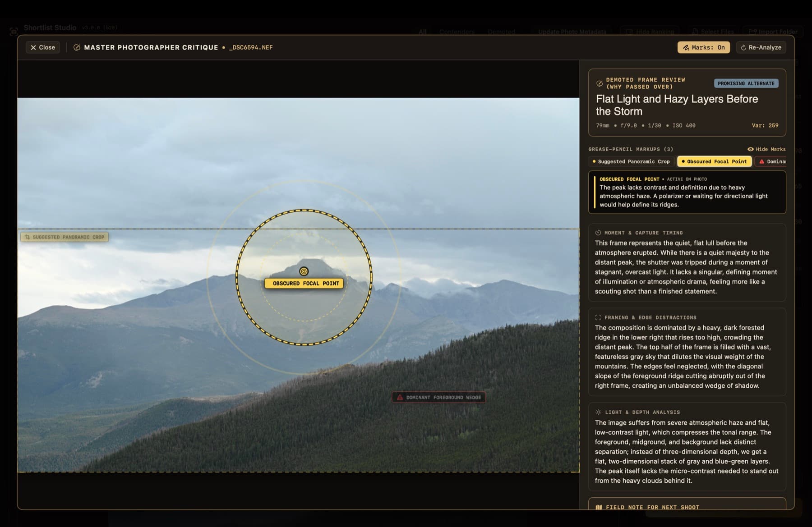Click Update Photo Metadata in the background window

[572, 32]
